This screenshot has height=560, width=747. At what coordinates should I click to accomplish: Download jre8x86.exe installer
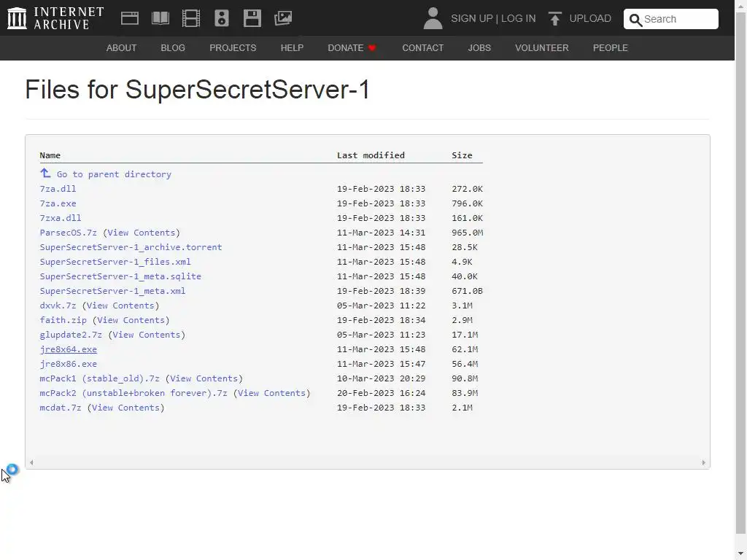coord(68,365)
